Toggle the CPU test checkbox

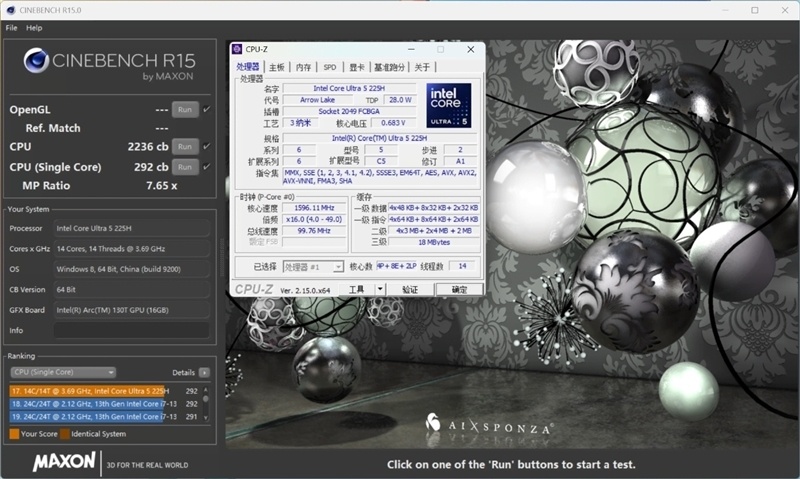207,146
